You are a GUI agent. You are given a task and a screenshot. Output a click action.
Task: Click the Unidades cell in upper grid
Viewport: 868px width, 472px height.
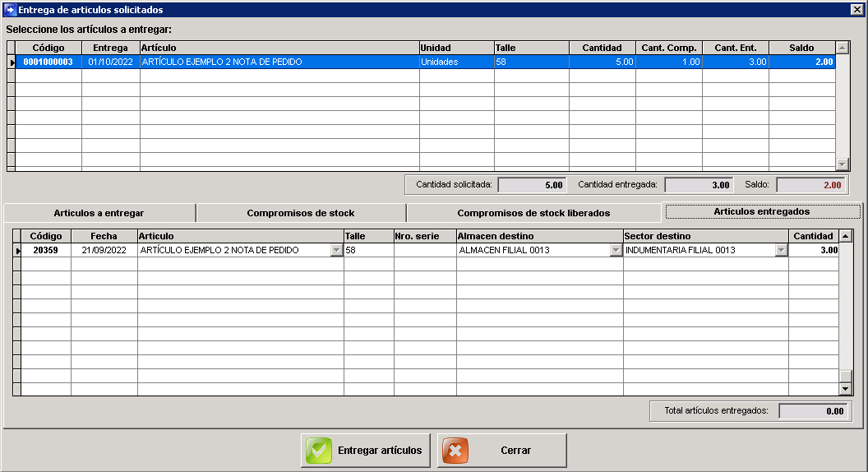(457, 62)
